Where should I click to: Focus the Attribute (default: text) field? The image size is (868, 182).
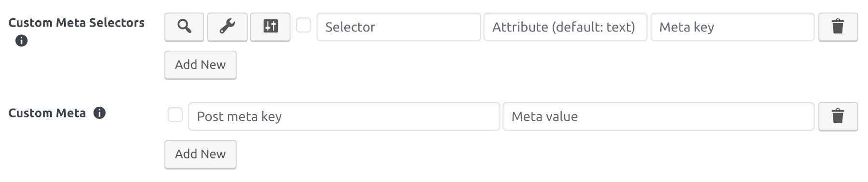pyautogui.click(x=565, y=27)
